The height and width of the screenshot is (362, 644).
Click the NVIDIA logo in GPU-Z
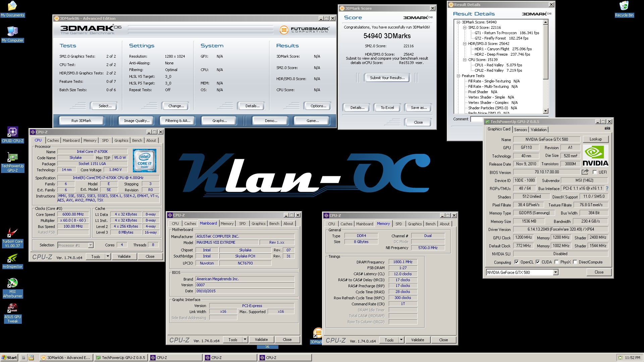tap(595, 155)
